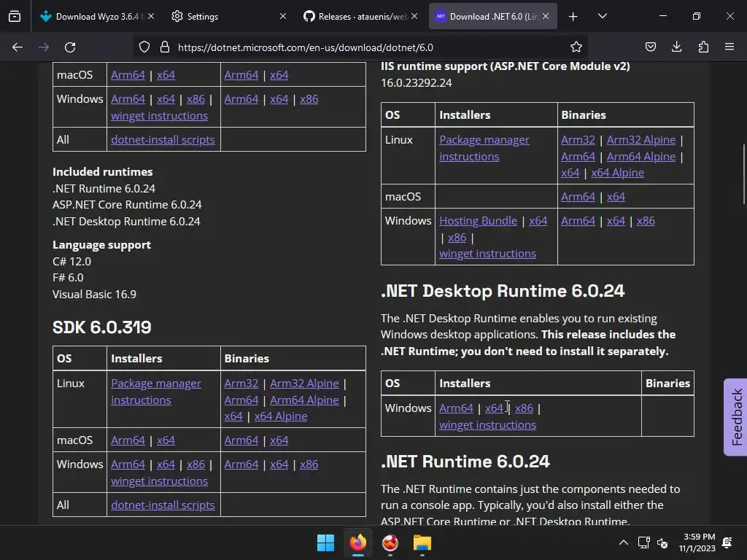Click the page vertical scrollbar thumb
747x560 pixels.
pyautogui.click(x=744, y=174)
